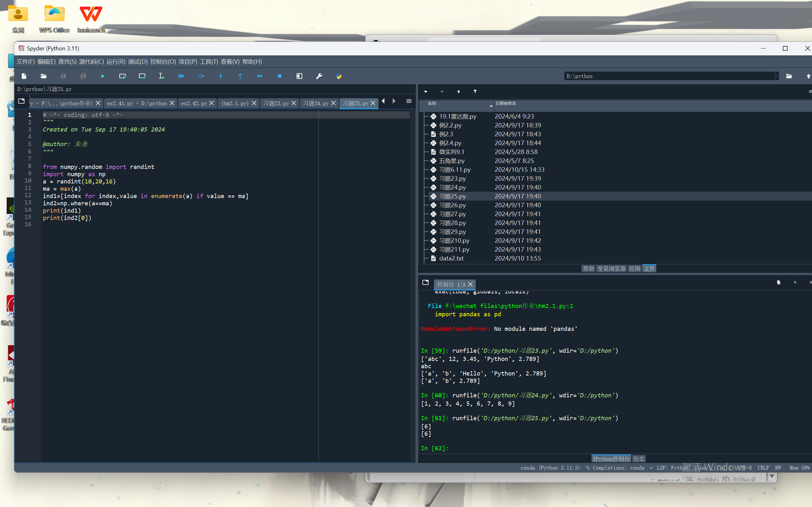Switch to the 历史 console tab

point(638,459)
